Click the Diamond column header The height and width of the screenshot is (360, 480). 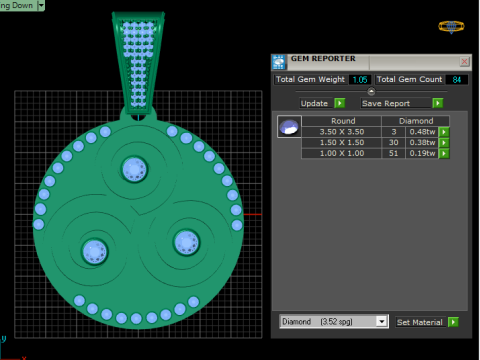pos(416,121)
